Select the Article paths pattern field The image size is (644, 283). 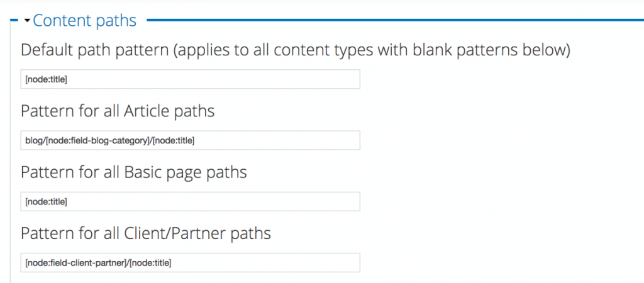tap(190, 140)
